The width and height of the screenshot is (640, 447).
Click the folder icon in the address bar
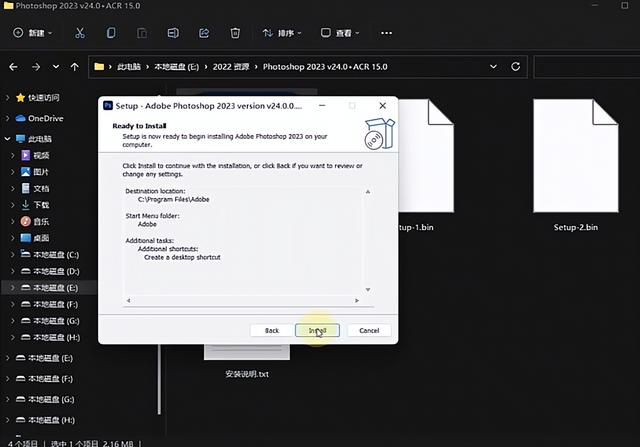pos(99,67)
